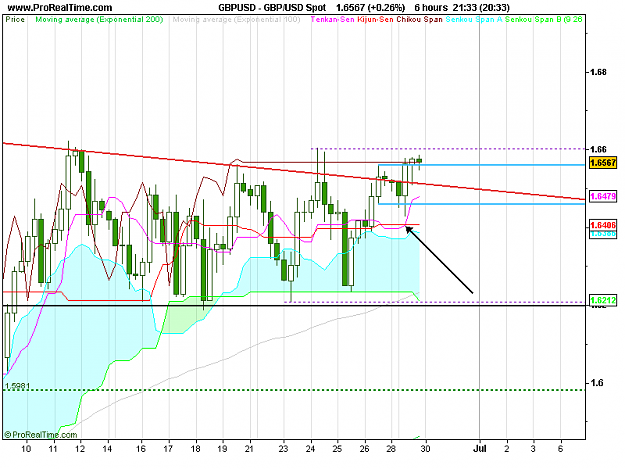Screen dimensions: 625x469
Task: Click the 1.6 price axis label
Action: [x=597, y=383]
